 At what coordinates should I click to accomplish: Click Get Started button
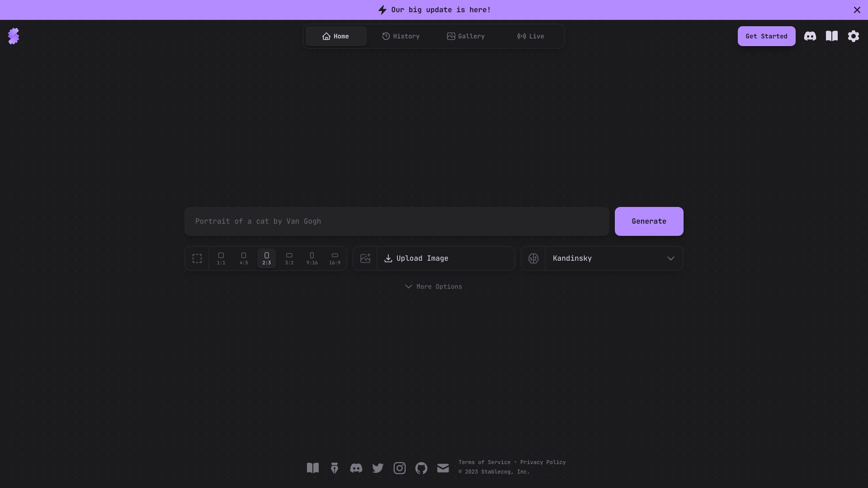[766, 36]
